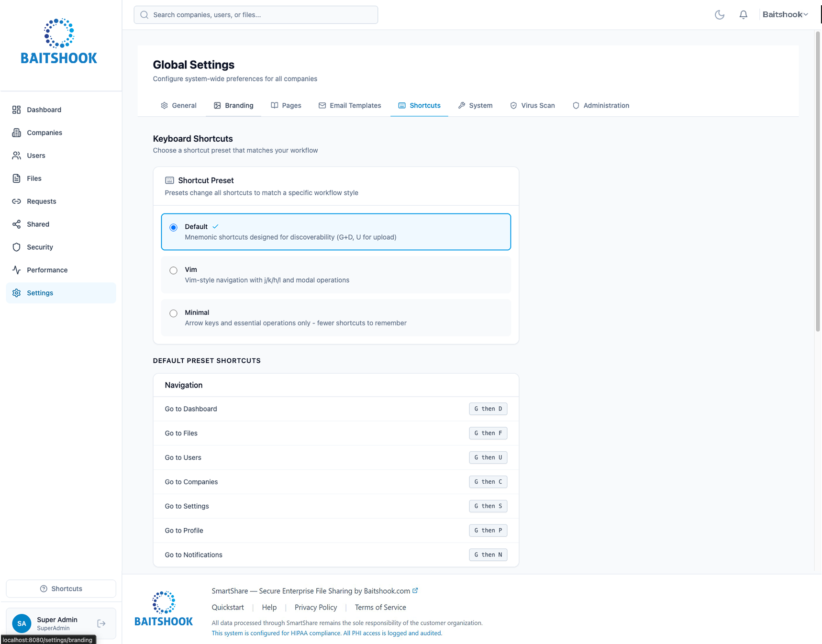Image resolution: width=822 pixels, height=644 pixels.
Task: Click the Companies building icon in sidebar
Action: [17, 133]
